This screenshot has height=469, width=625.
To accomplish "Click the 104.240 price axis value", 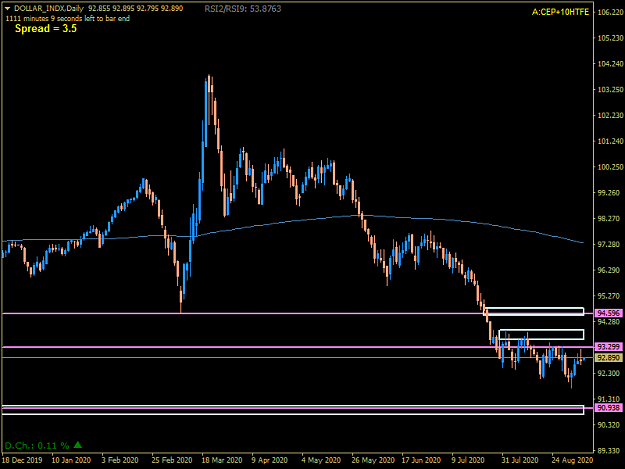I will coord(610,64).
